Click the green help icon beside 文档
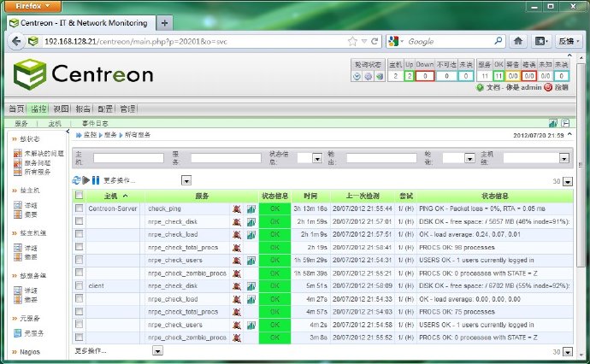 point(480,87)
